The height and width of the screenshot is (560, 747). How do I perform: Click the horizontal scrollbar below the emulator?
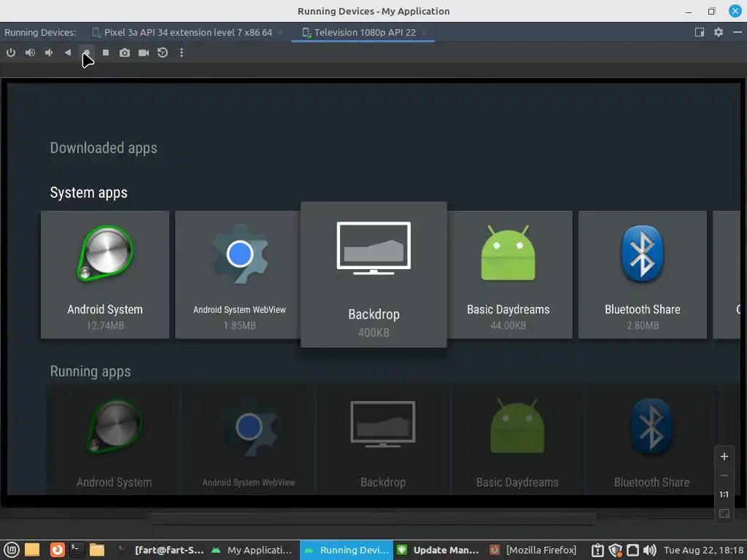(373, 518)
